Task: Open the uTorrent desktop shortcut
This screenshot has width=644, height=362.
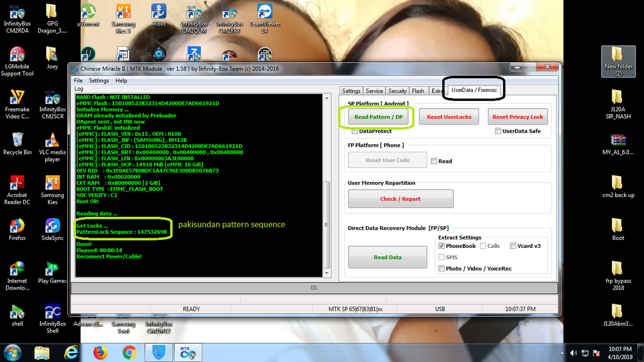Action: [89, 16]
